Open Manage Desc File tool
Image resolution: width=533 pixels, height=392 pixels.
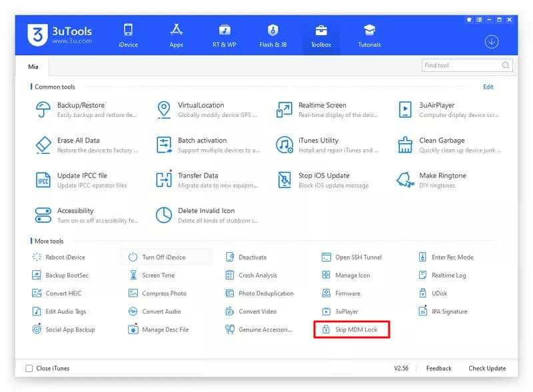[159, 329]
